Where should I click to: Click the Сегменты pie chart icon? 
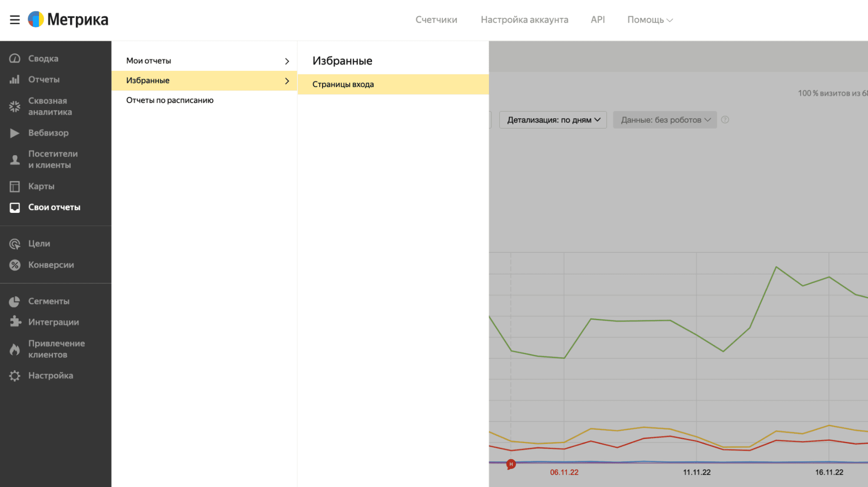[15, 301]
